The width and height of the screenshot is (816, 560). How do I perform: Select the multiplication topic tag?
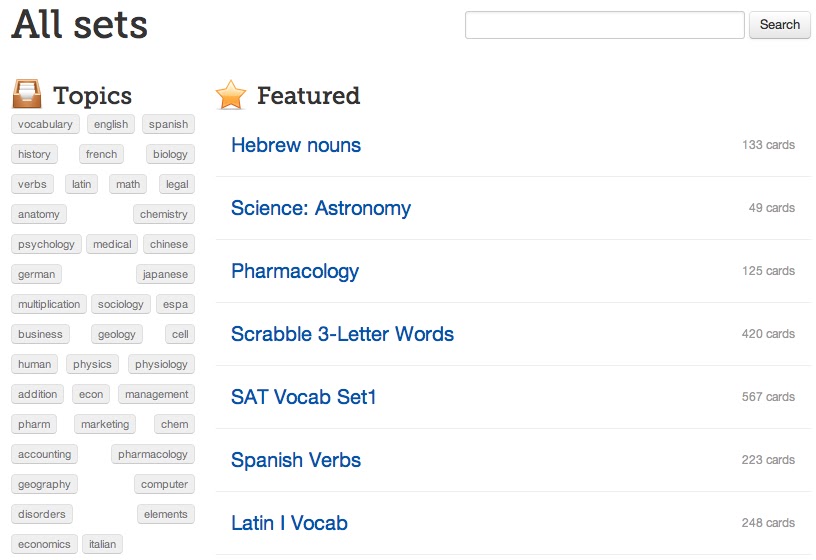tap(49, 304)
